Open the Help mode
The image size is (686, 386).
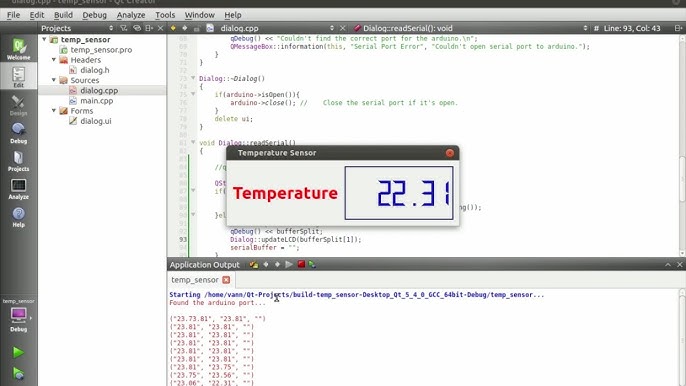tap(18, 217)
